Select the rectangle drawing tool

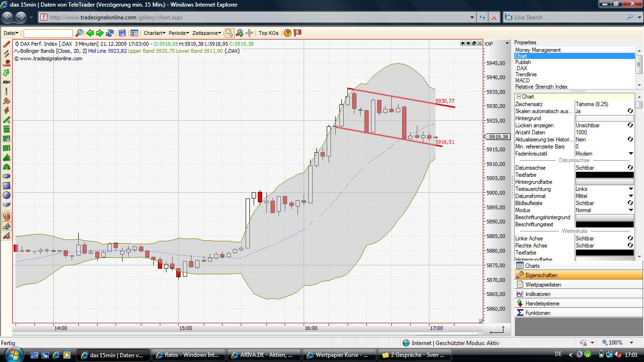(6, 185)
